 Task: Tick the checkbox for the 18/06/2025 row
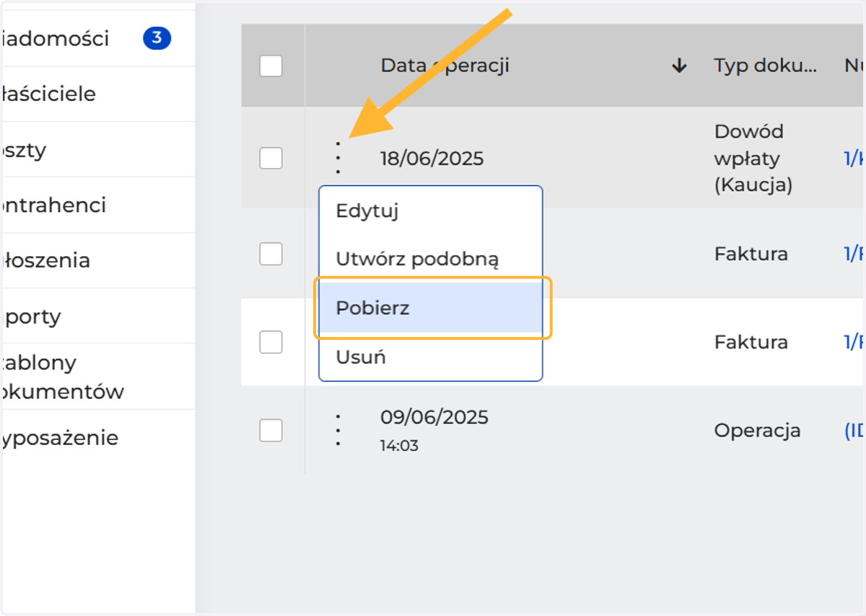click(271, 158)
